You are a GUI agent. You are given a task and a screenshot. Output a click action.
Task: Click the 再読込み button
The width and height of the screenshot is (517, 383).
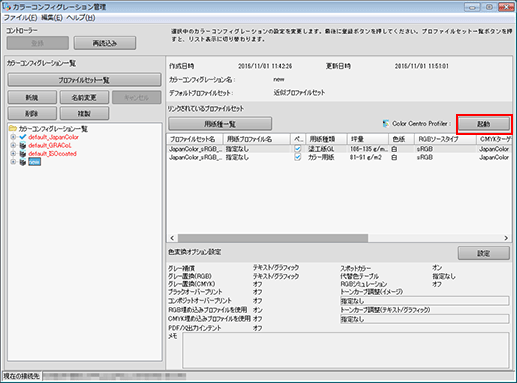pyautogui.click(x=105, y=43)
